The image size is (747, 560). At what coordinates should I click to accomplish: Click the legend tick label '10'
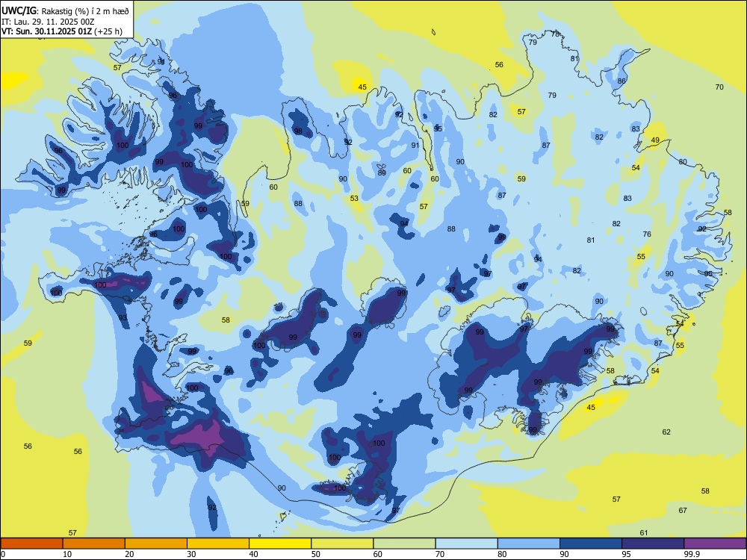click(67, 554)
